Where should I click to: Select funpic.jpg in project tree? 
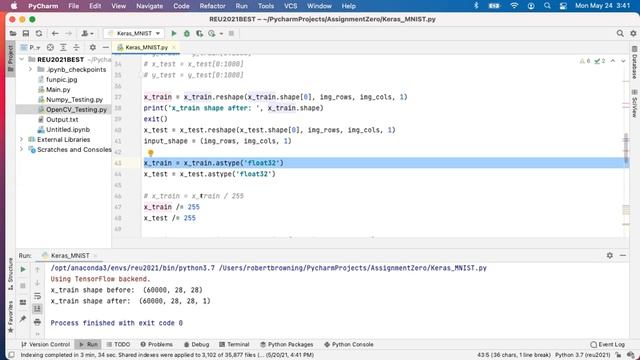click(x=61, y=80)
